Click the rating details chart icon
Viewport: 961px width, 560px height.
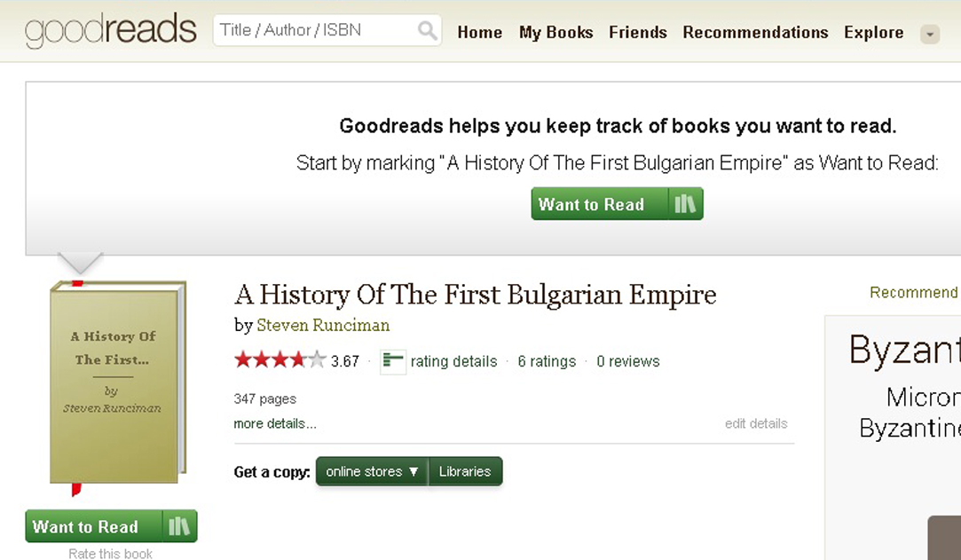click(392, 361)
